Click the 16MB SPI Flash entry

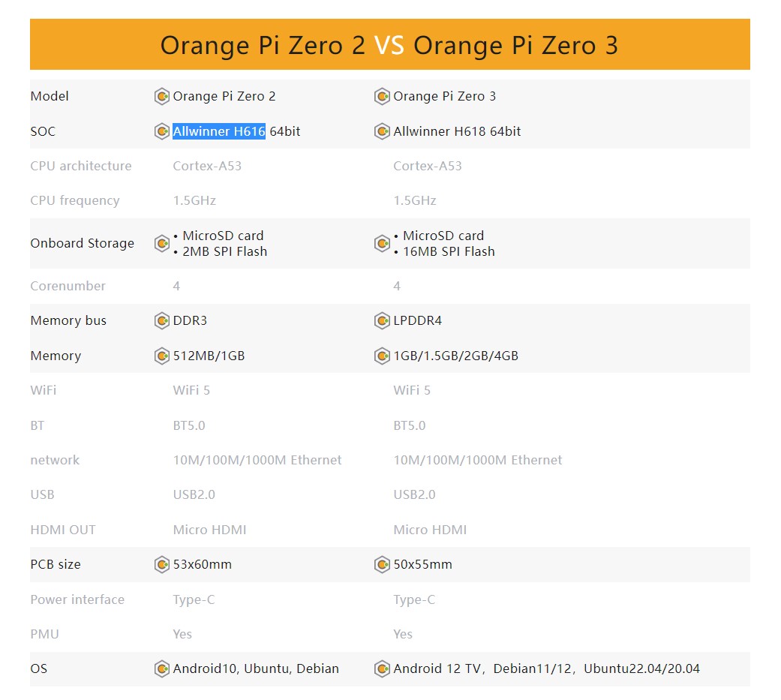(x=449, y=251)
